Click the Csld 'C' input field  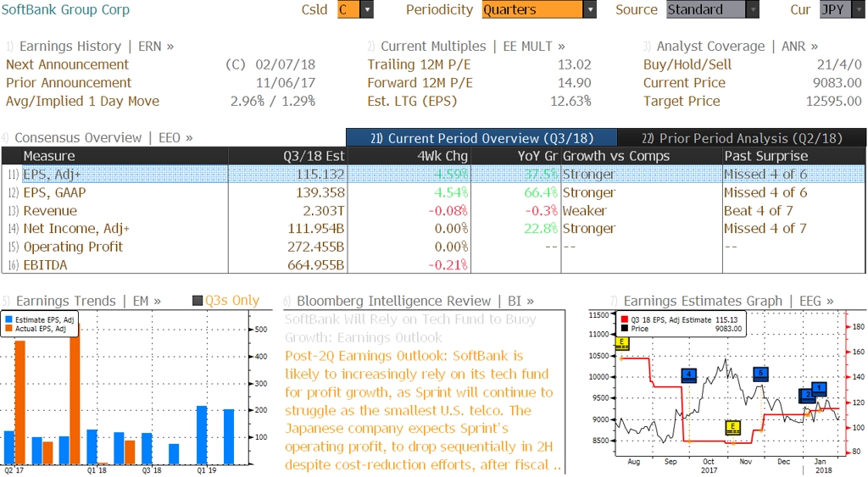coord(348,9)
